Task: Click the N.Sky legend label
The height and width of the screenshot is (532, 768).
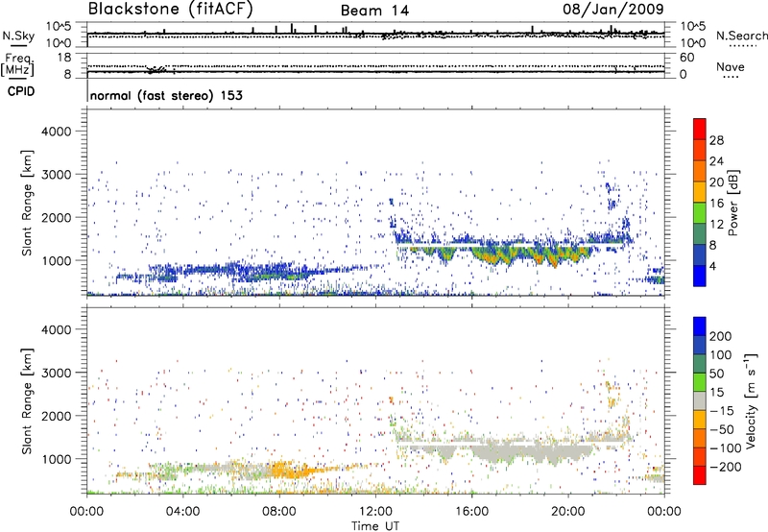Action: click(x=18, y=36)
